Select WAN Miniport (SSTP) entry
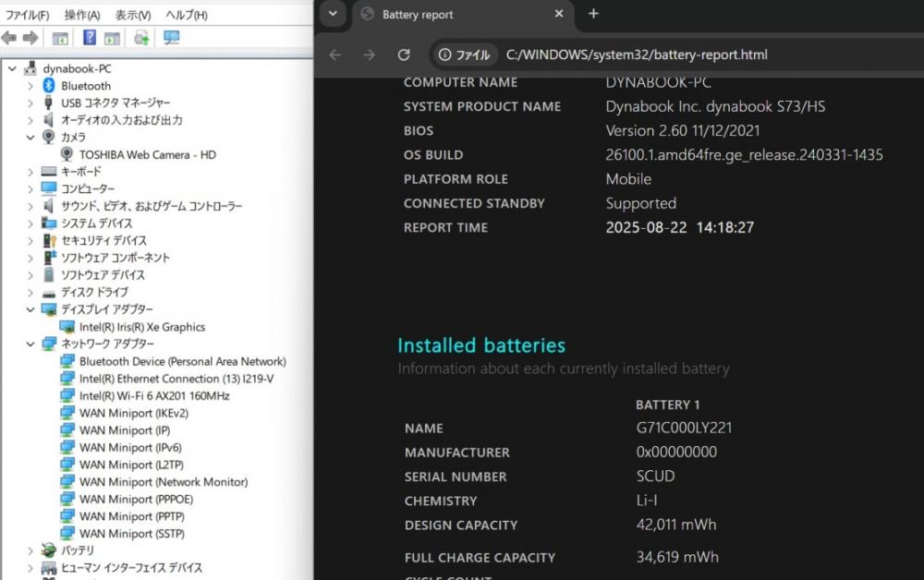 pyautogui.click(x=132, y=534)
